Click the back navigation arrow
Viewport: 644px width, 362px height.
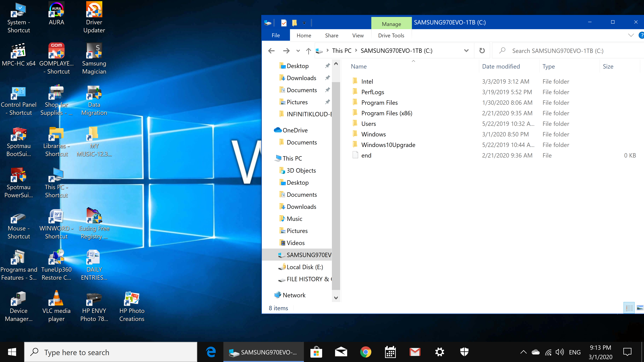(271, 51)
